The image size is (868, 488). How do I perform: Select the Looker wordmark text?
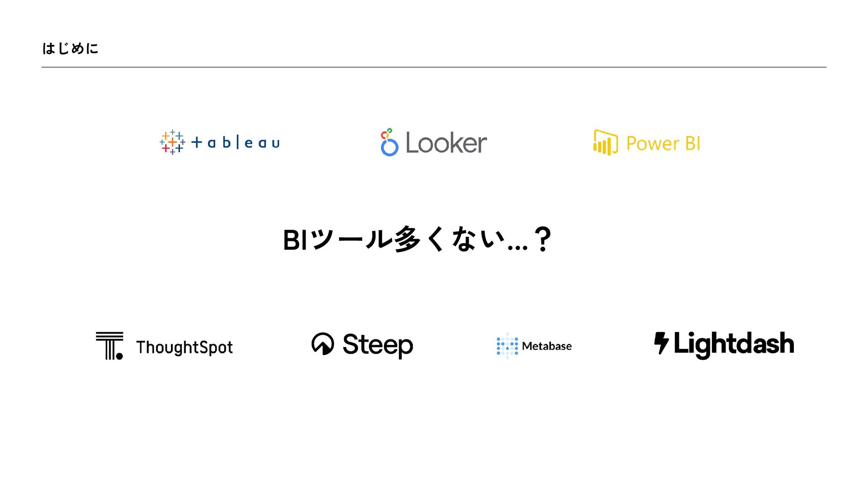(x=446, y=143)
